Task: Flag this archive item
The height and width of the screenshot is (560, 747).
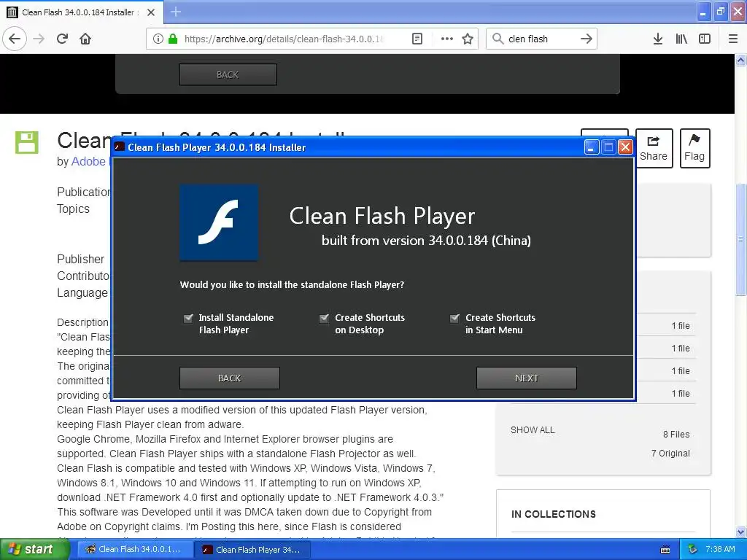Action: point(694,148)
